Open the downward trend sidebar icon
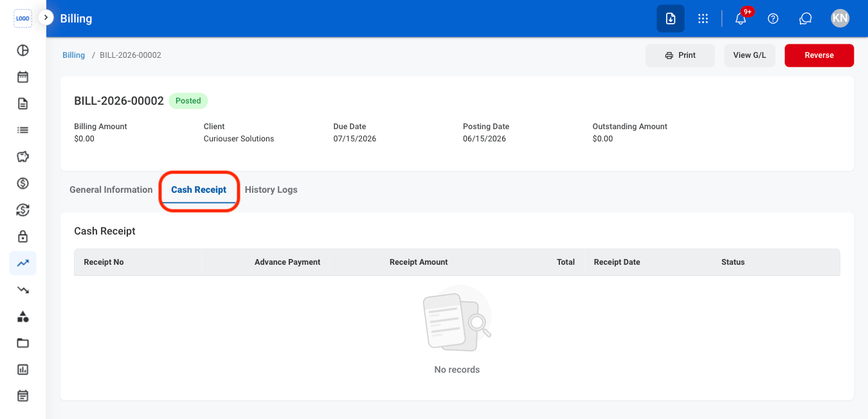Viewport: 868px width, 419px height. 23,290
